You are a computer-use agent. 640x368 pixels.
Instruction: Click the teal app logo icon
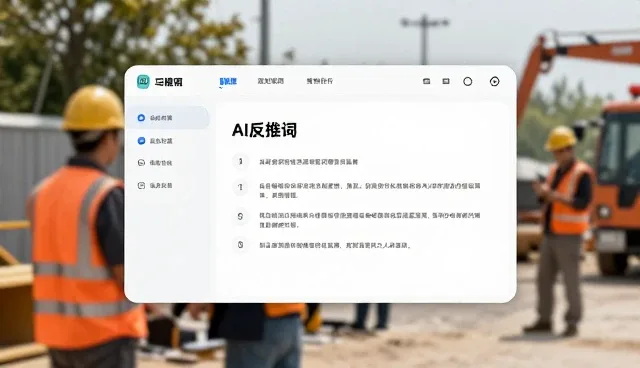tap(143, 82)
